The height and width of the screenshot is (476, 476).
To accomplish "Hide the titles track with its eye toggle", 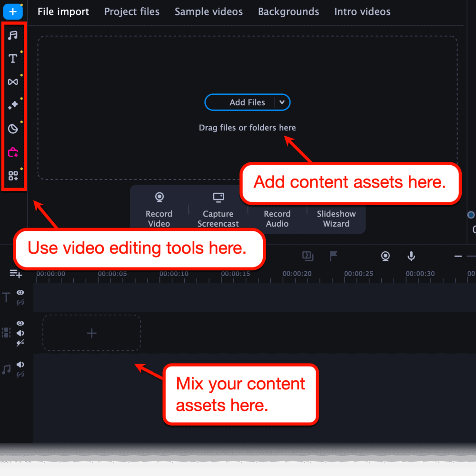I will 20,292.
